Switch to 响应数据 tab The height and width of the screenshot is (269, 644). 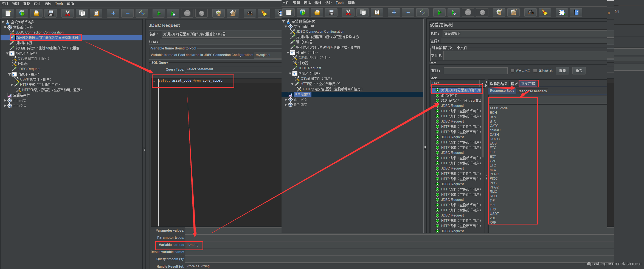coord(528,83)
